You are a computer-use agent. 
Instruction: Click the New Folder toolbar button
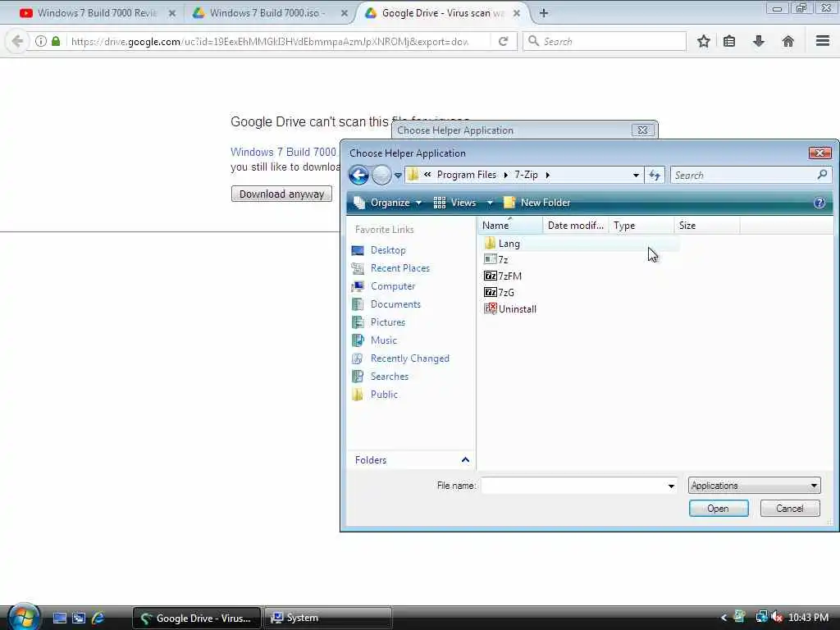pos(537,203)
